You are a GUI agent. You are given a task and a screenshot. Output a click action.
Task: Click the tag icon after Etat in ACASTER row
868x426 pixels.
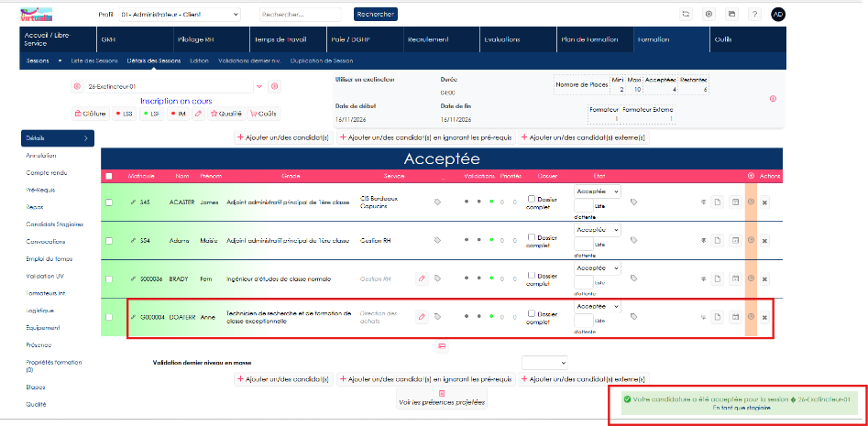tap(634, 202)
